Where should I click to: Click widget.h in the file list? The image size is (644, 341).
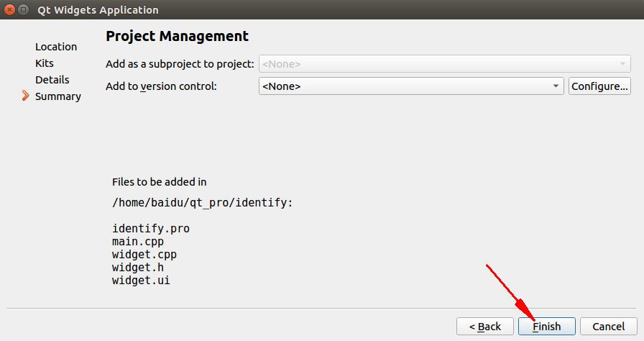click(138, 268)
